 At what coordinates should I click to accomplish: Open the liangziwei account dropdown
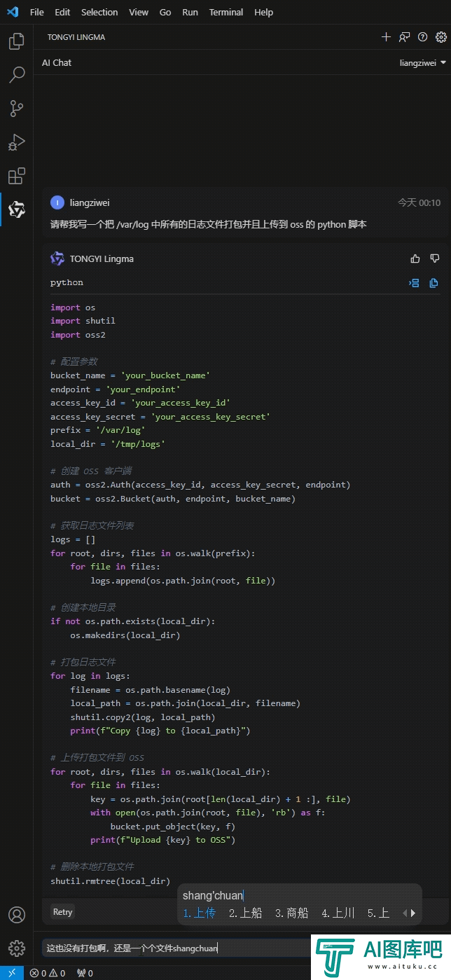tap(422, 63)
